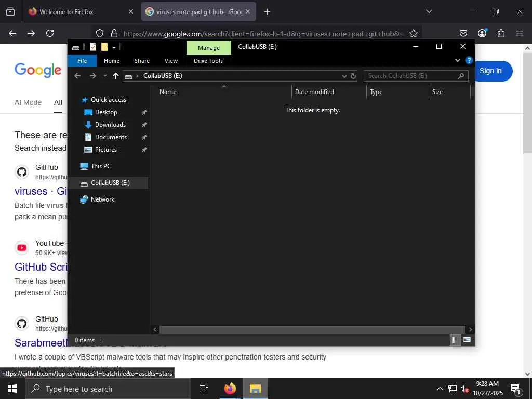Screen dimensions: 532x399
Task: Open Firefox extensions icon
Action: (x=501, y=33)
